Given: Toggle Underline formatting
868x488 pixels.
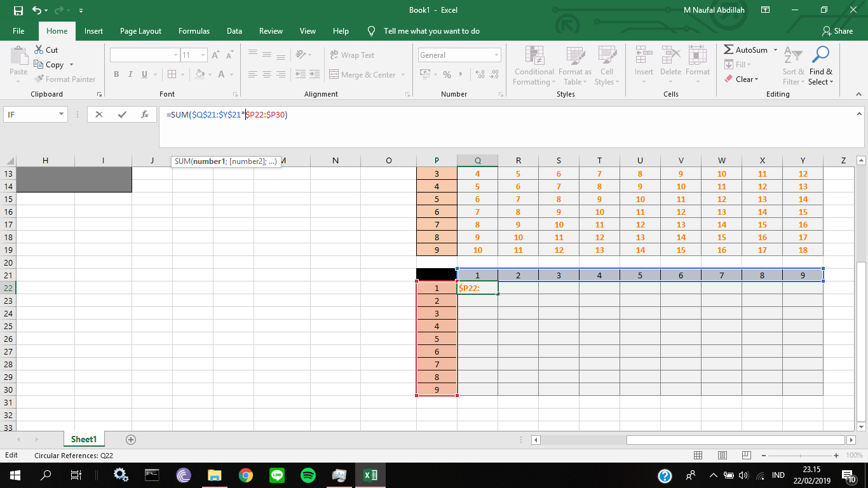Looking at the screenshot, I should (x=144, y=74).
